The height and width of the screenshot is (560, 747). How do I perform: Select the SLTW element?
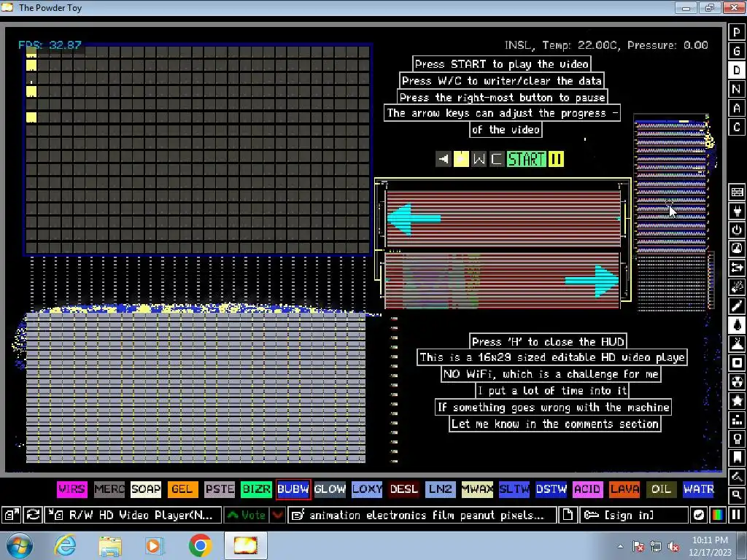[x=514, y=489]
